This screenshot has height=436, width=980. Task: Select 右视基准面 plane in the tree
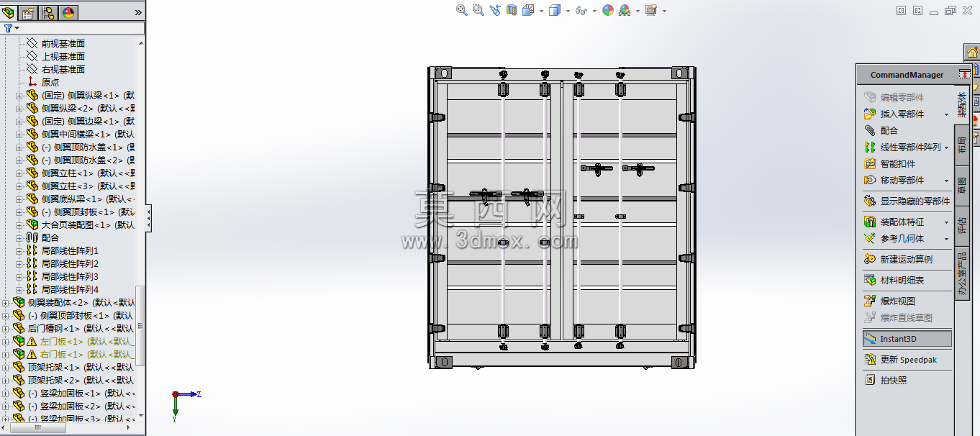(63, 69)
